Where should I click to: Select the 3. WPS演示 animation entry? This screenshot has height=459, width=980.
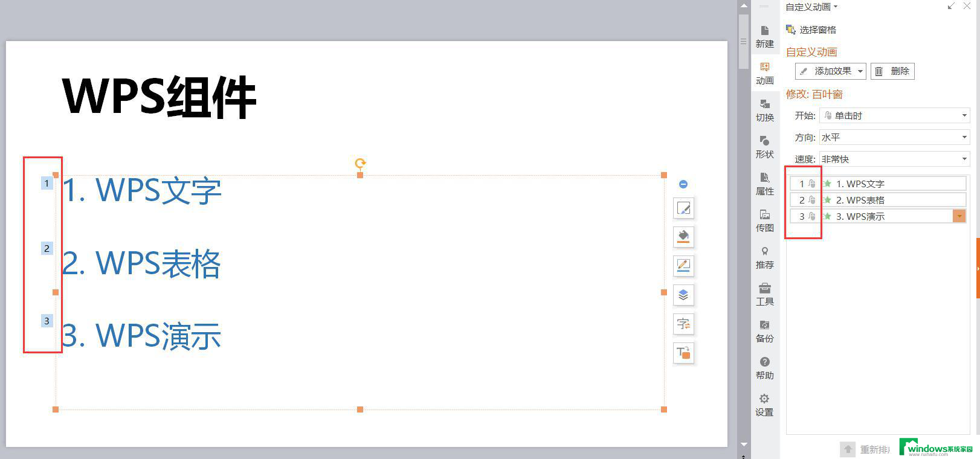[878, 216]
